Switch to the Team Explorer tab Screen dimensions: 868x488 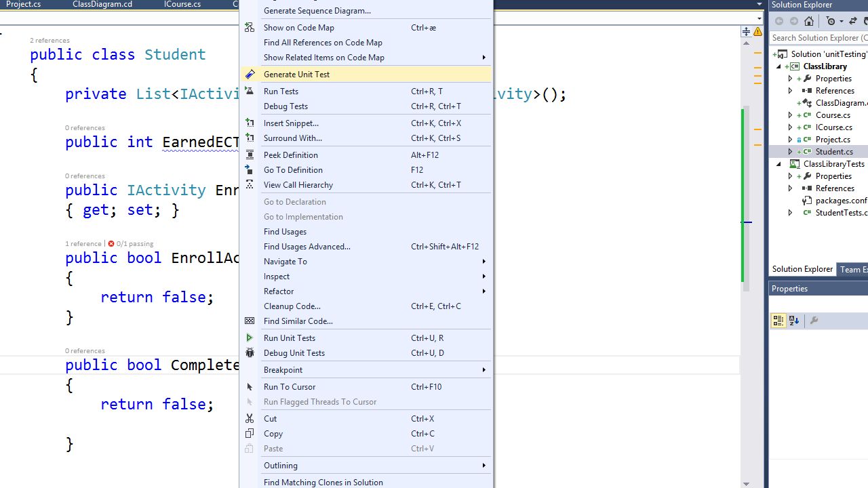click(854, 269)
